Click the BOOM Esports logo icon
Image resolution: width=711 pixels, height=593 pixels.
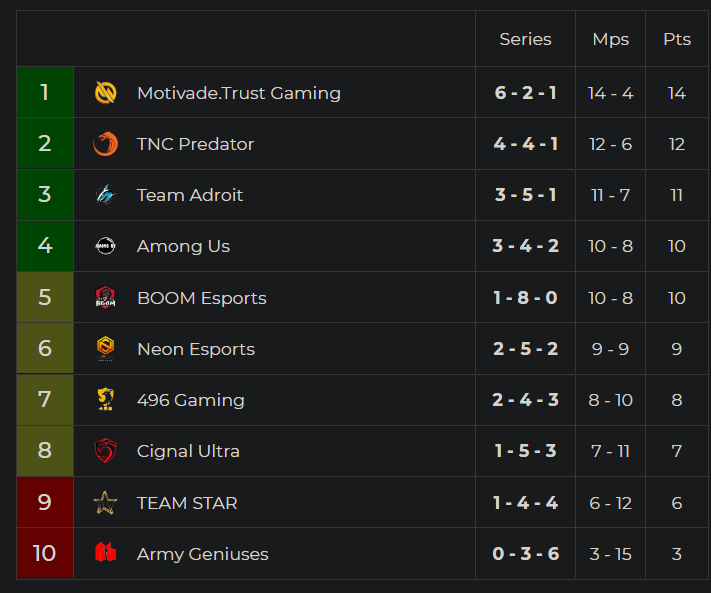(x=105, y=298)
